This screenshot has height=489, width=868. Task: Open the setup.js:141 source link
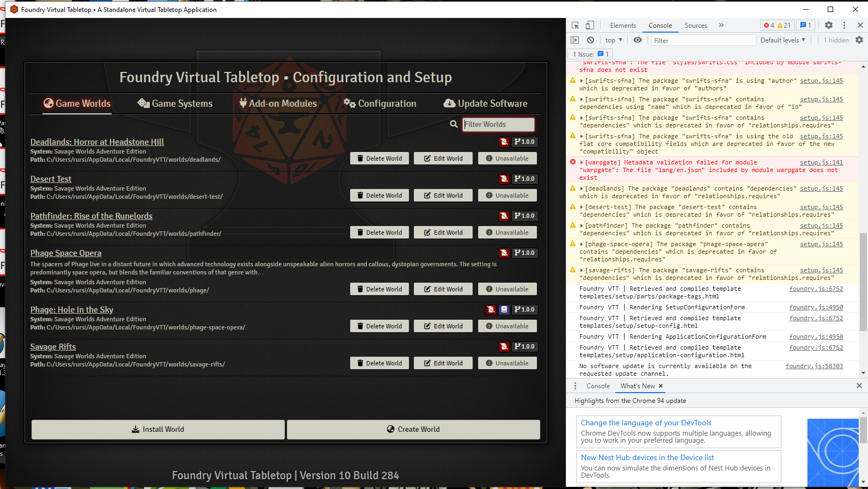(x=821, y=162)
